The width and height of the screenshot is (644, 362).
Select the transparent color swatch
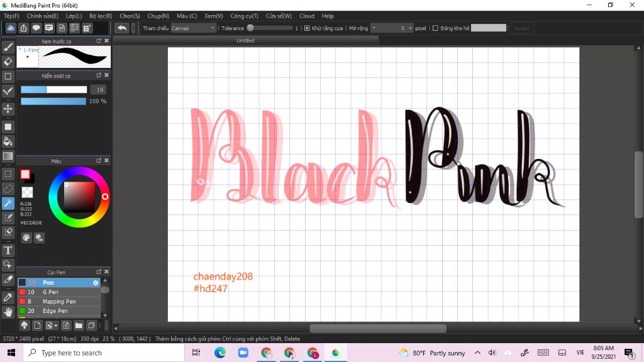tap(27, 192)
